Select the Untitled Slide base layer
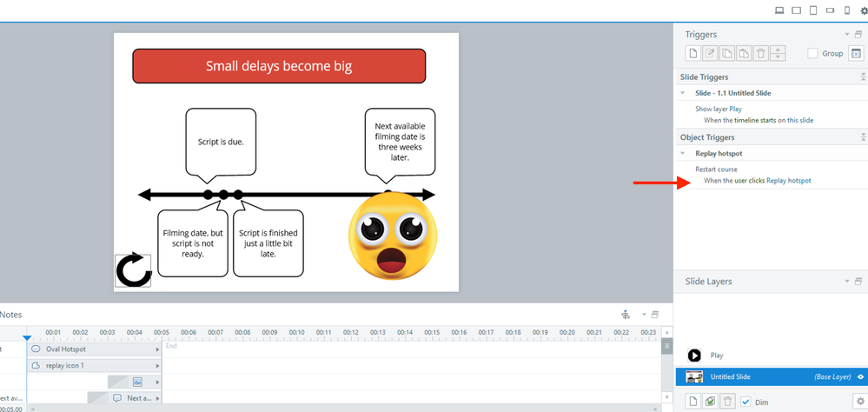Image resolution: width=868 pixels, height=412 pixels. [x=771, y=376]
